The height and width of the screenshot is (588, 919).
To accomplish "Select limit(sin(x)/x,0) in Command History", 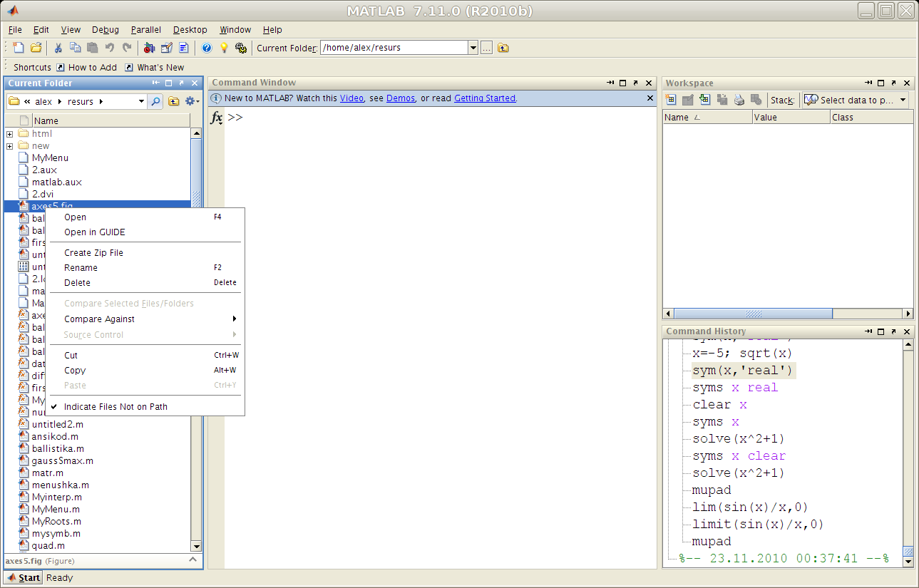I will (x=758, y=524).
